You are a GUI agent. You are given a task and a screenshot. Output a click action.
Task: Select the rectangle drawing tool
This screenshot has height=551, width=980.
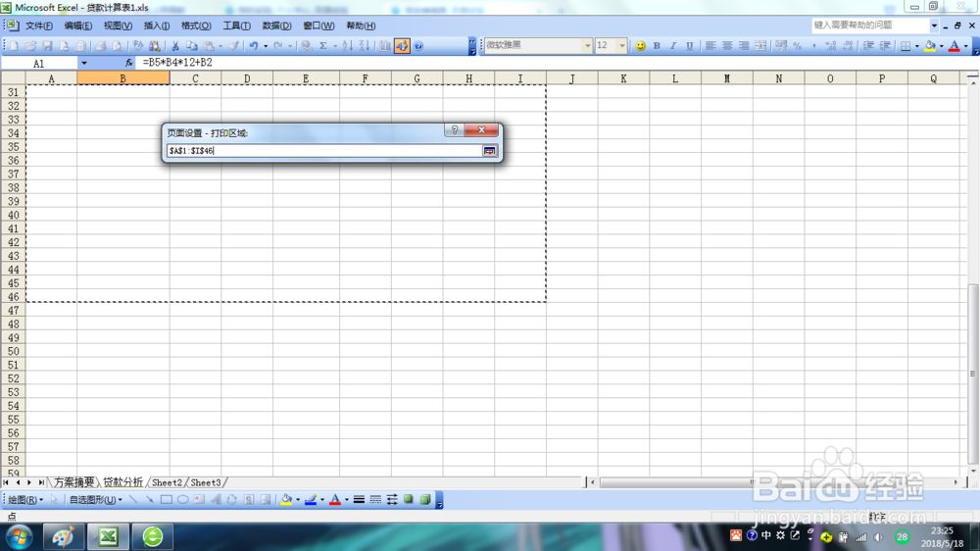tap(167, 500)
